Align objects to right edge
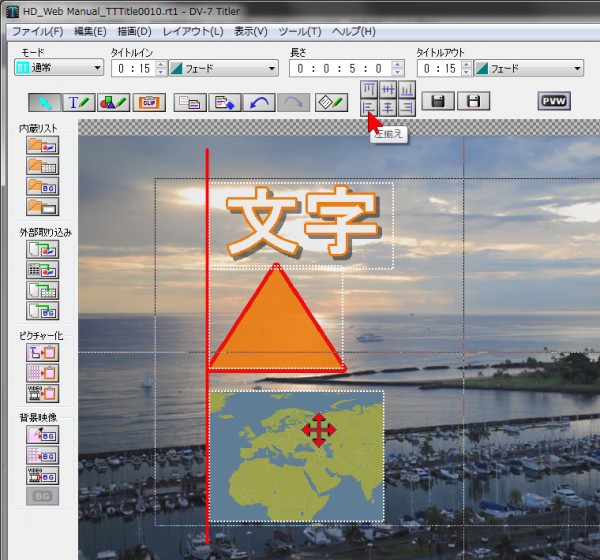The image size is (600, 560). point(407,108)
